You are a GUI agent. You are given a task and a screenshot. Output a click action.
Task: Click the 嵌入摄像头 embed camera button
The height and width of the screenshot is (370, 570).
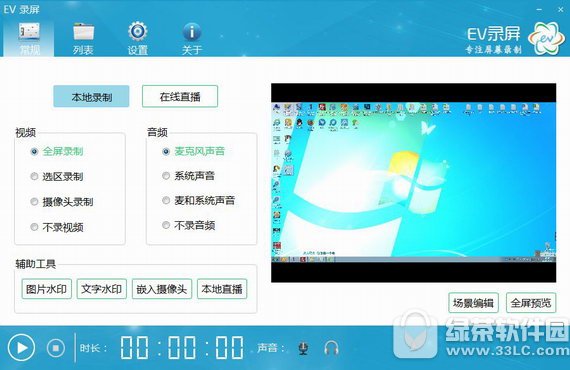[162, 289]
